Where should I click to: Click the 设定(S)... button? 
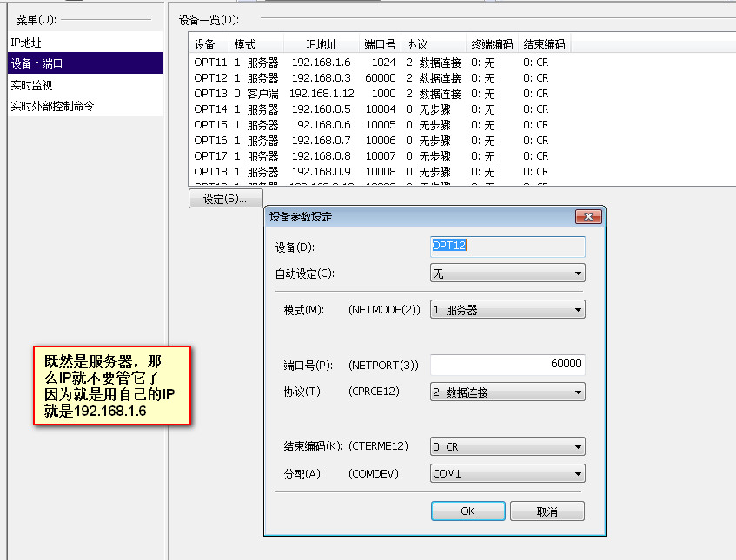click(225, 199)
